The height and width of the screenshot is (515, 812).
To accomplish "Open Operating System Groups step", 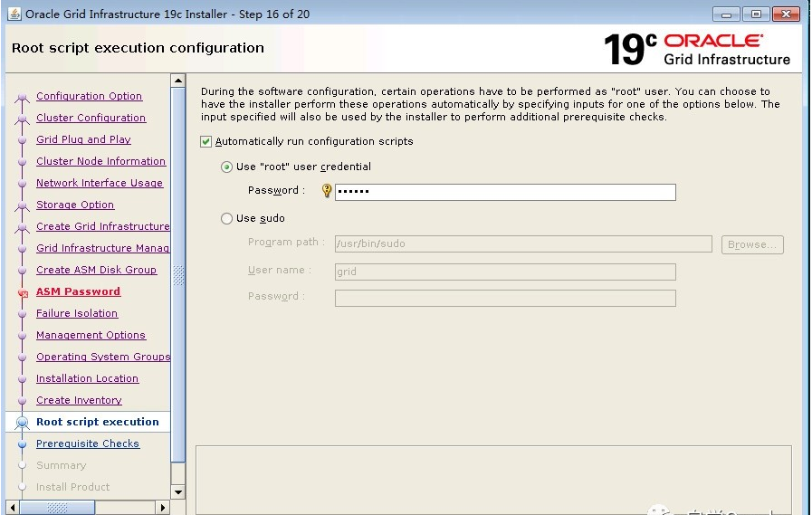I will 103,357.
